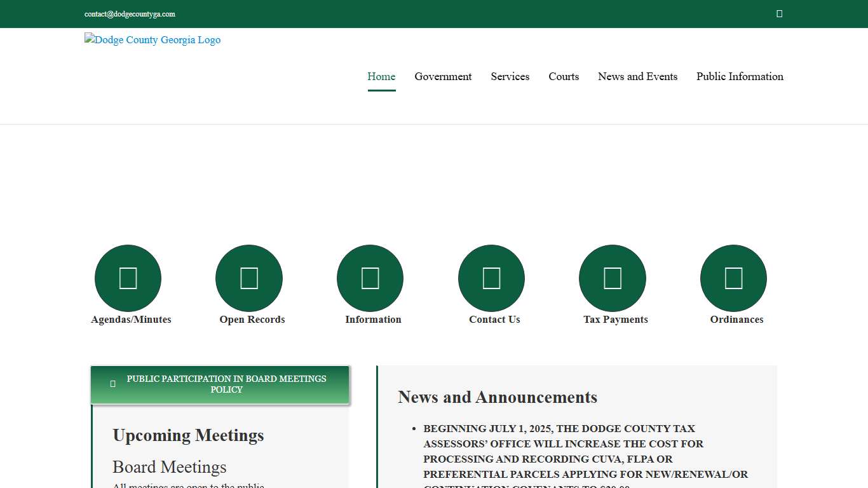Open the Public Participation in Board Meetings Policy
The height and width of the screenshot is (488, 868).
click(x=226, y=384)
